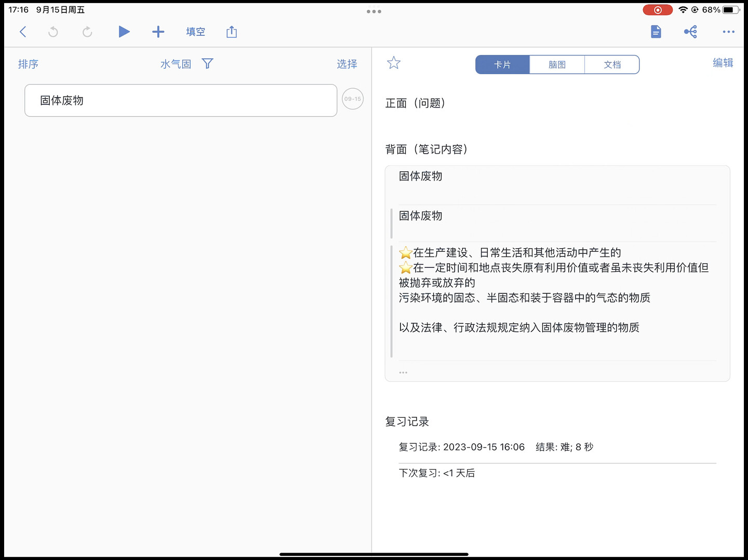This screenshot has height=560, width=748.
Task: Click the undo arrow icon
Action: (x=53, y=32)
